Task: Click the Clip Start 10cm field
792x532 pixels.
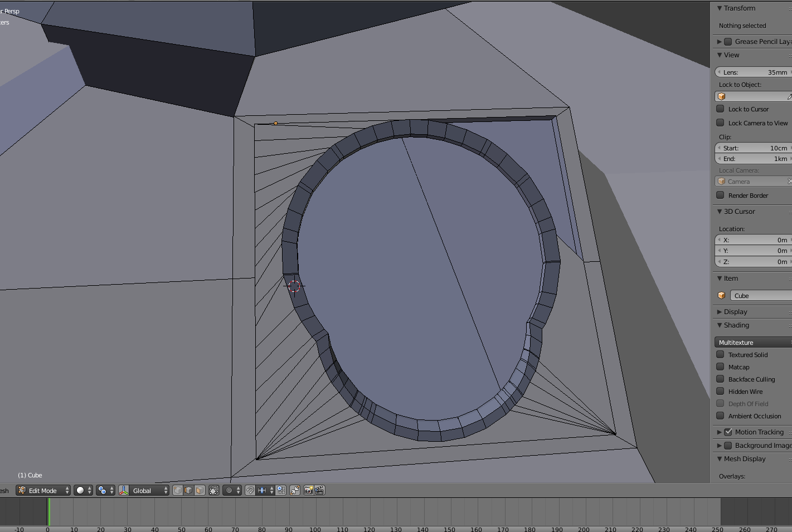Action: coord(754,148)
